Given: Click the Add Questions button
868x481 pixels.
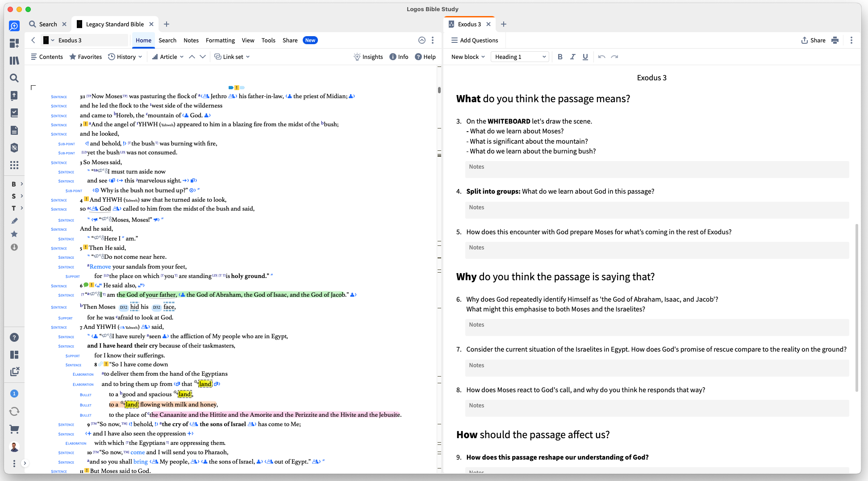Looking at the screenshot, I should (x=474, y=40).
